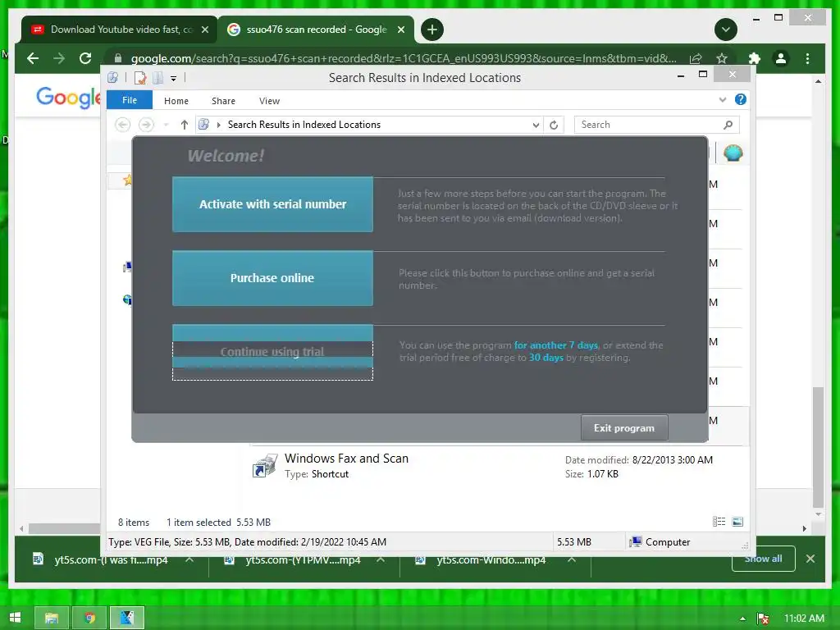Open the Windows Start button
The width and height of the screenshot is (840, 630).
pyautogui.click(x=15, y=619)
